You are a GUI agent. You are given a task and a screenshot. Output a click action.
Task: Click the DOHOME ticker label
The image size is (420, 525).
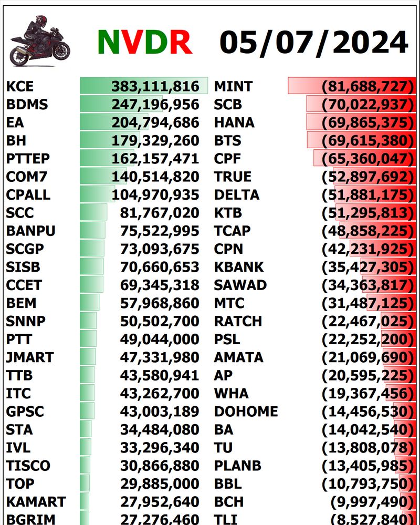(x=246, y=411)
